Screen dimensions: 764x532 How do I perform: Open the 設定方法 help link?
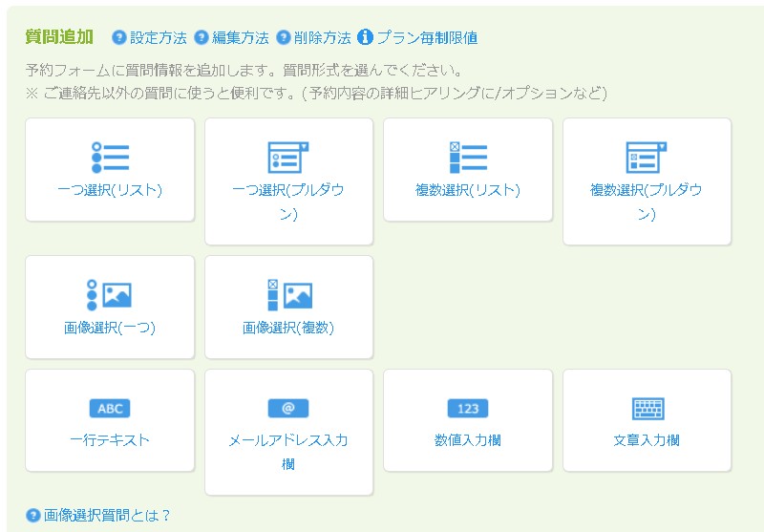(x=159, y=38)
